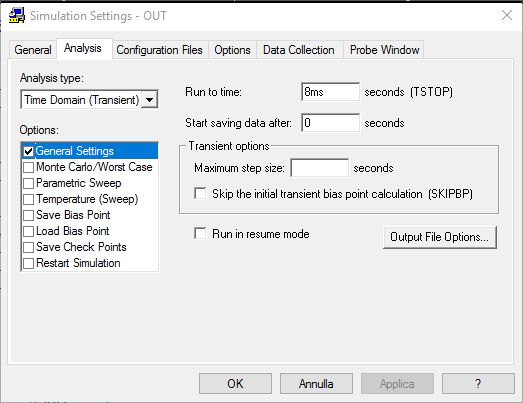Viewport: 523px width, 403px height.
Task: Click the Simulation Settings title bar icon
Action: click(x=17, y=15)
